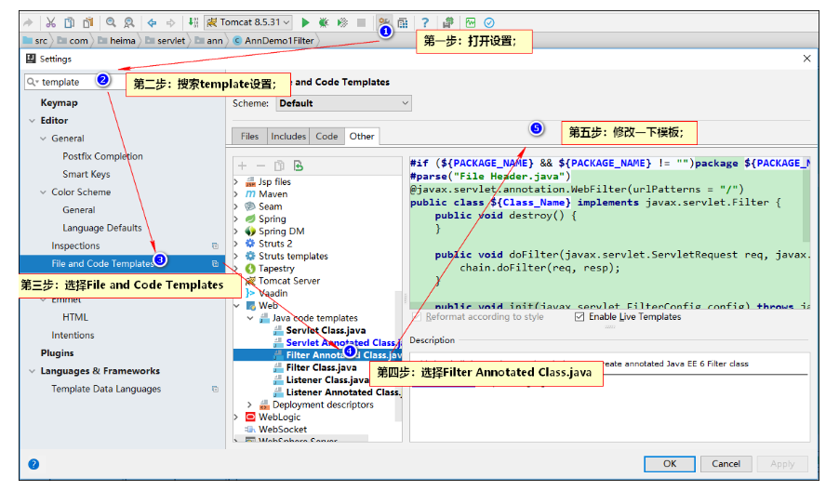Start debugging with the green bug icon
Viewport: 839px width, 504px height.
click(324, 22)
